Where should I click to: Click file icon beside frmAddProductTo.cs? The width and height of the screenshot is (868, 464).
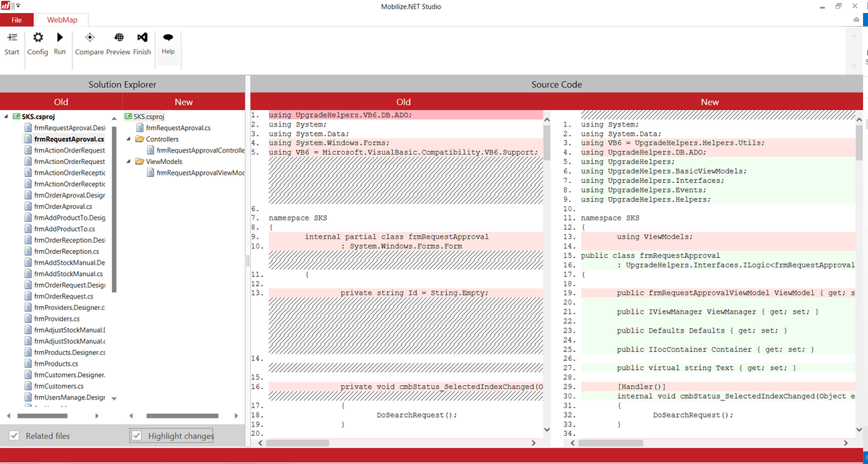click(27, 229)
